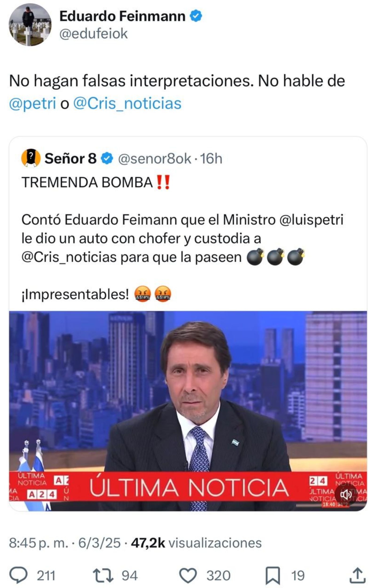The image size is (376, 588).
Task: Open the @edufeiok handle
Action: [94, 33]
